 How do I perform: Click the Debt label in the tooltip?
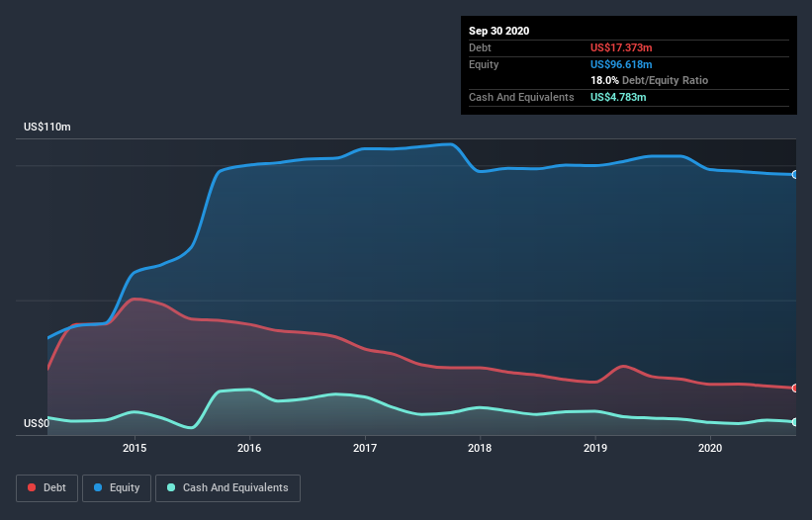[x=480, y=47]
